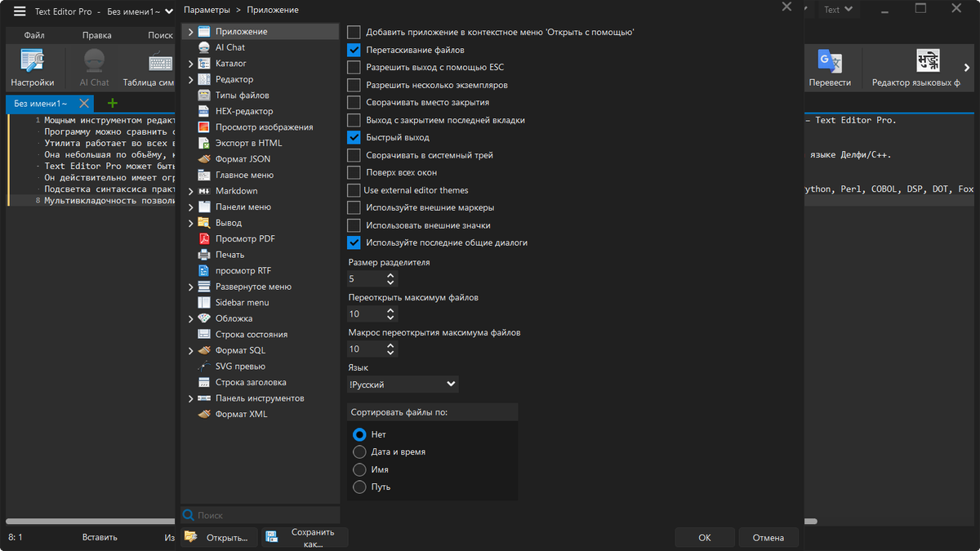Click the Перевести translate icon in main window
The height and width of the screenshot is (551, 980).
(830, 60)
